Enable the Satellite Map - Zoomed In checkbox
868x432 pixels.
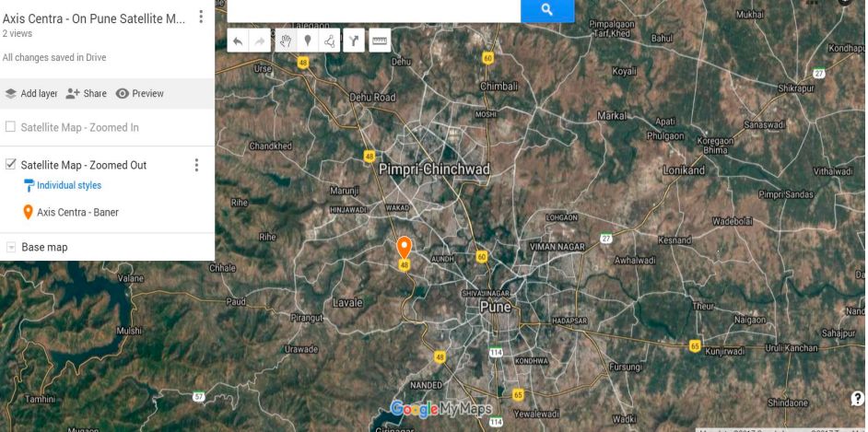[x=10, y=127]
